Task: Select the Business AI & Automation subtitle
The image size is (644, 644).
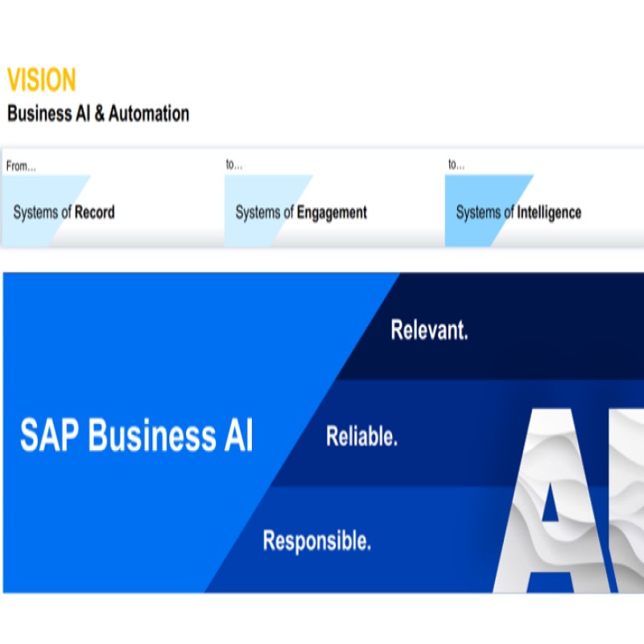Action: pyautogui.click(x=98, y=114)
